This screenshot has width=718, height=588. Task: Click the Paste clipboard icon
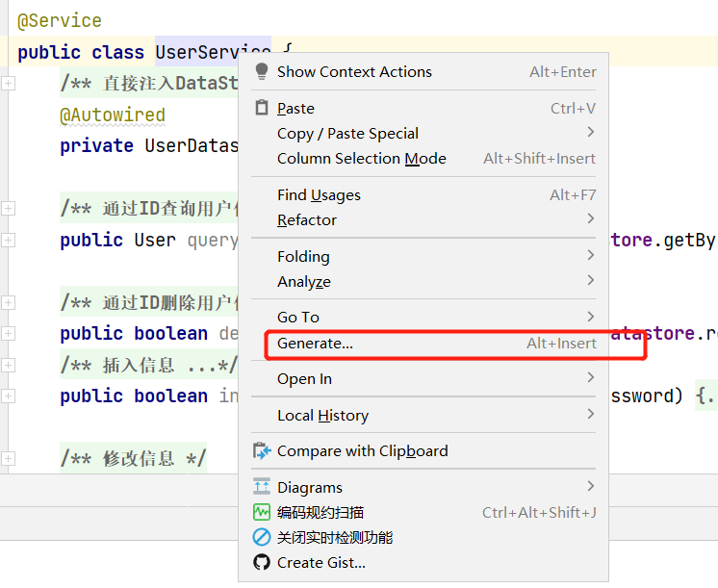point(262,108)
